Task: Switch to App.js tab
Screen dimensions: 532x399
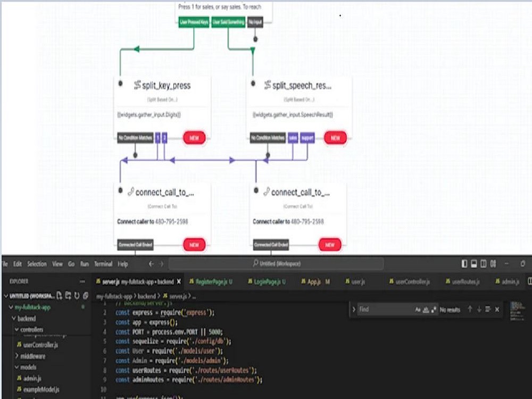Action: pos(315,281)
